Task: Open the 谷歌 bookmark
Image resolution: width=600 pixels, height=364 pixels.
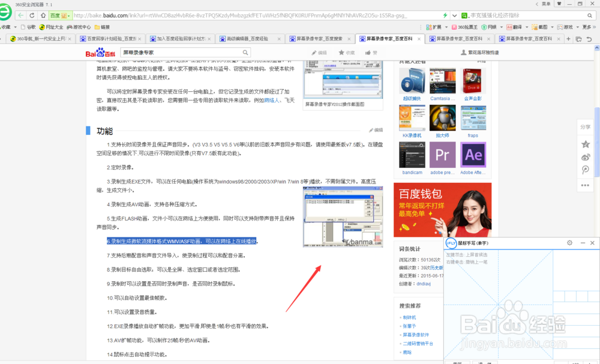Action: (28, 27)
